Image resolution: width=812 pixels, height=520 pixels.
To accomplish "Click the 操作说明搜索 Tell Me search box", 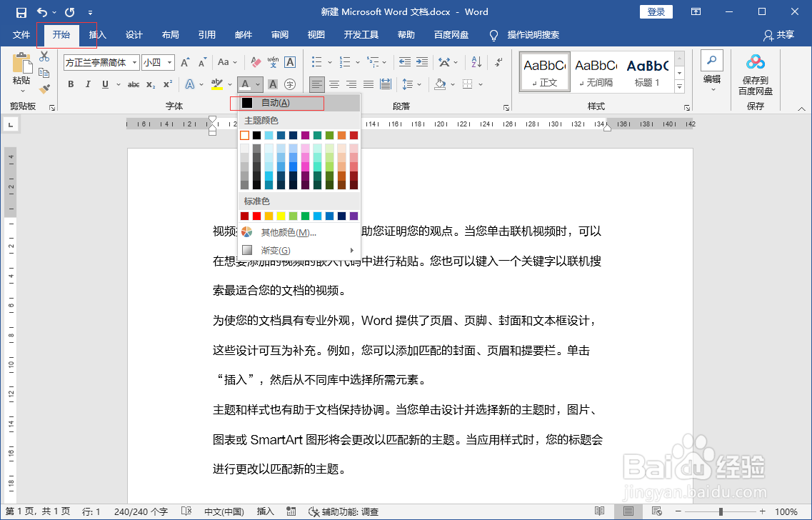I will (x=533, y=35).
